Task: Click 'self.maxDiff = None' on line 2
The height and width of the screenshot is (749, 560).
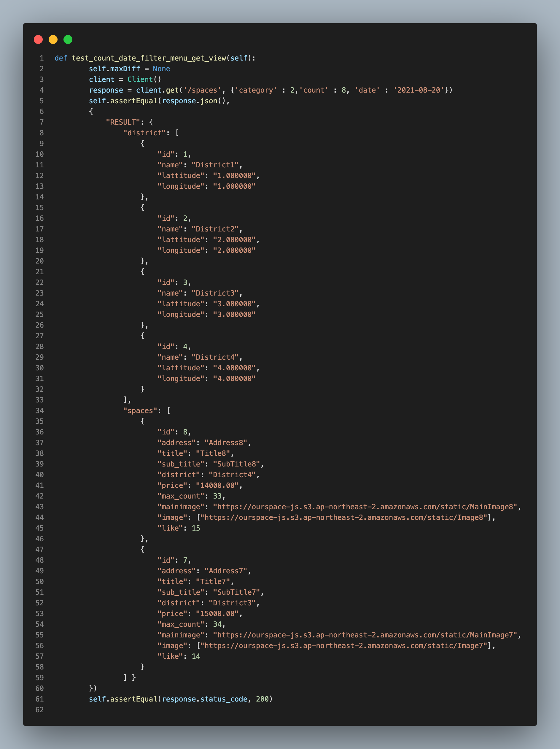Action: tap(130, 69)
